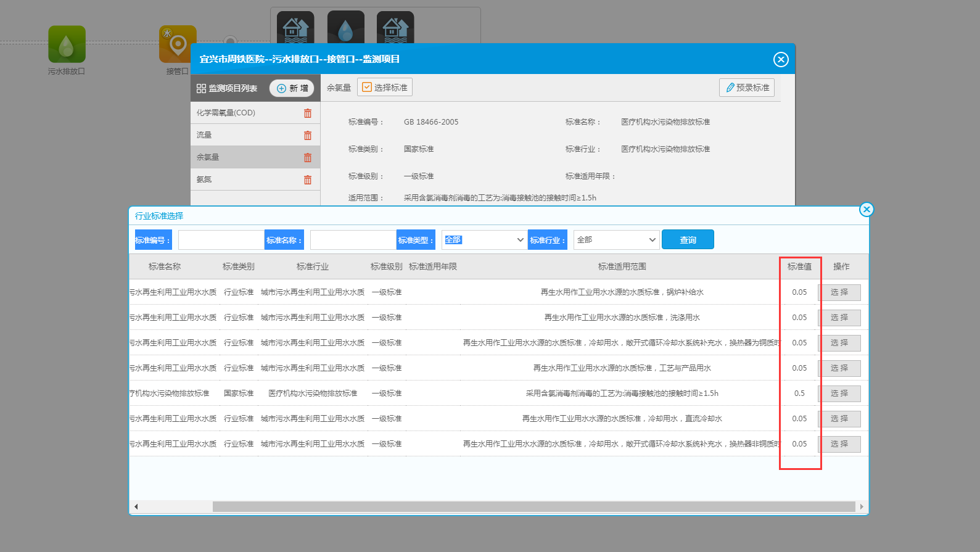Viewport: 980px width, 552px height.
Task: Click the 选择标准 button
Action: [x=385, y=88]
